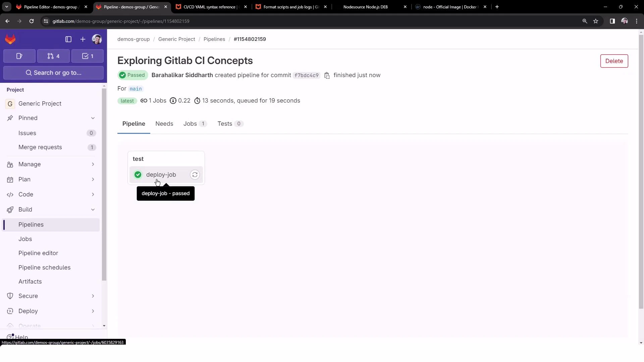Viewport: 644px width, 362px height.
Task: Switch to the Needs tab
Action: coord(164,124)
